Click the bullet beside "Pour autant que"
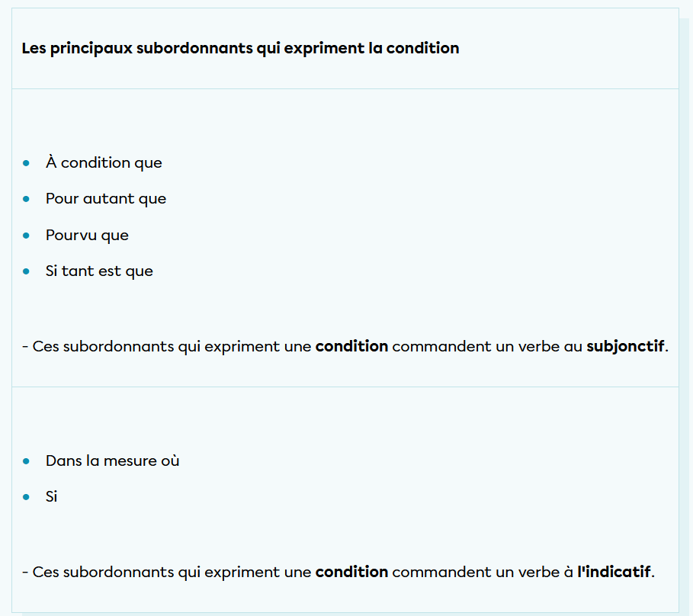Screen dimensions: 693x616 [x=26, y=199]
